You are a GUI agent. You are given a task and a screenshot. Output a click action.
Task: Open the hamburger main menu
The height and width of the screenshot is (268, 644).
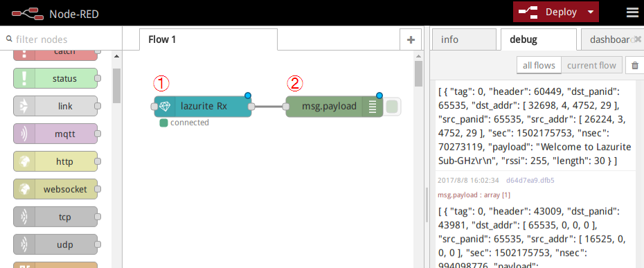632,12
